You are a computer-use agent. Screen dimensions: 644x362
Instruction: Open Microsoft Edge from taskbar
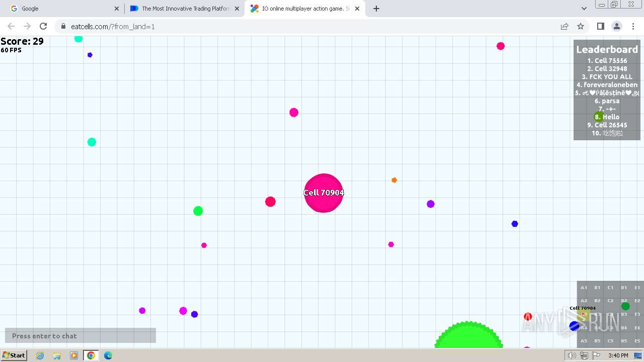[108, 355]
